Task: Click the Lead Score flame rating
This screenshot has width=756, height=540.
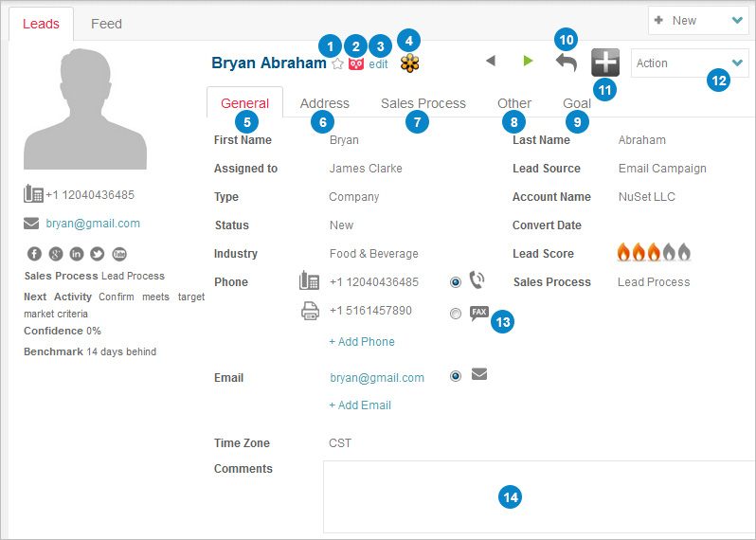Action: (654, 252)
